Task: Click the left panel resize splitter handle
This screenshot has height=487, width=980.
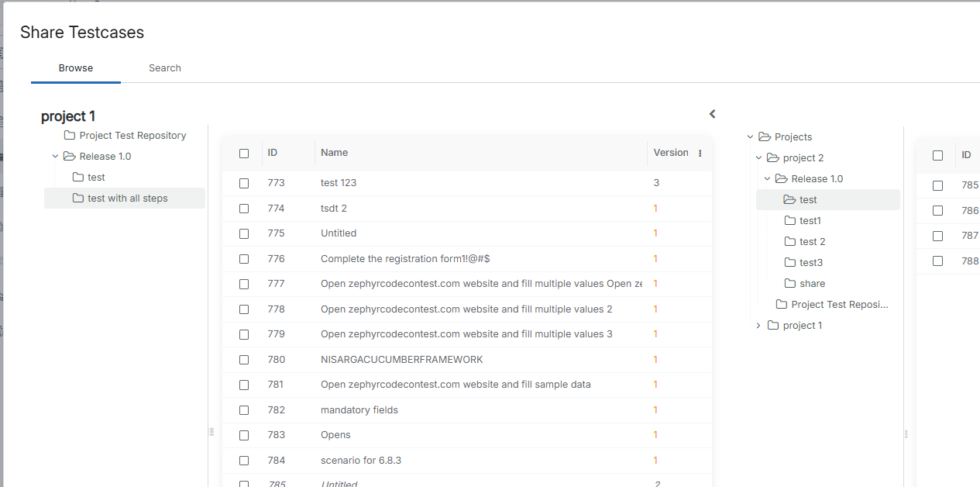Action: [211, 432]
